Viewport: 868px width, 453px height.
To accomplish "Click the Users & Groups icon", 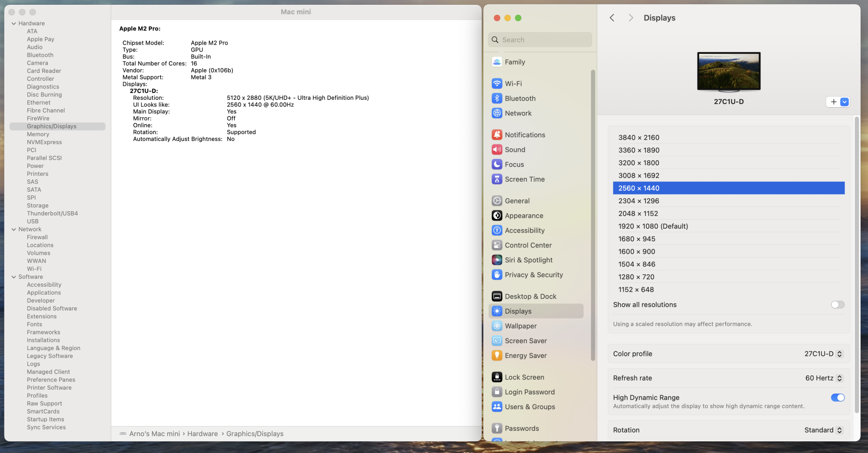I will point(497,407).
